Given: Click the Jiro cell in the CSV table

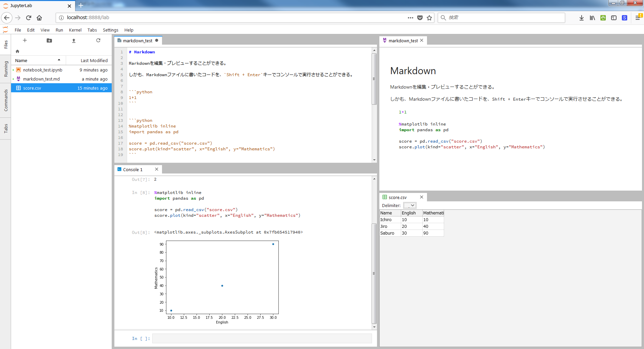Looking at the screenshot, I should pyautogui.click(x=390, y=226).
